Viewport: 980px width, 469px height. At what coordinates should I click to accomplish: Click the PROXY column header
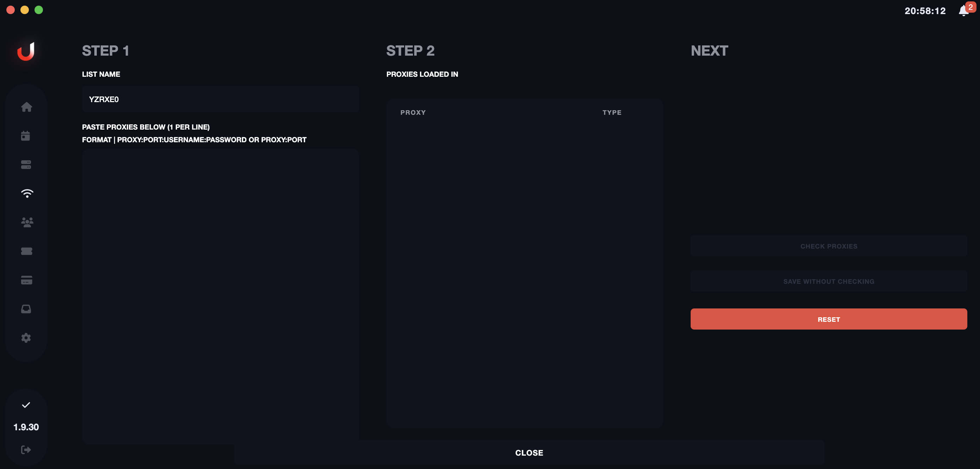coord(413,113)
